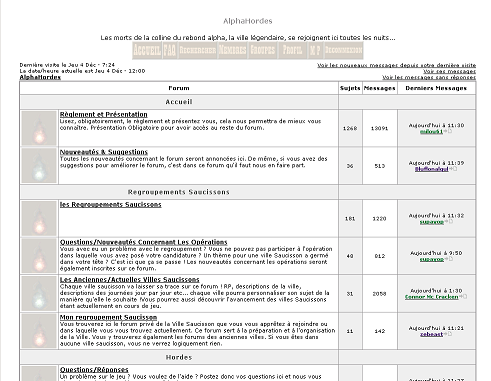
Task: Click last poster name in Mon regroupement Saucisson row
Action: 431,334
